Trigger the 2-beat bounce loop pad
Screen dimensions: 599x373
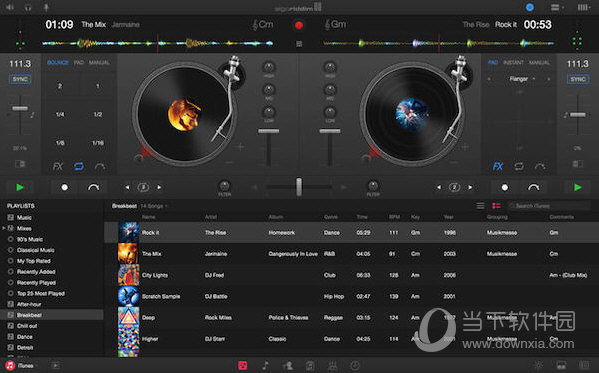click(x=60, y=86)
